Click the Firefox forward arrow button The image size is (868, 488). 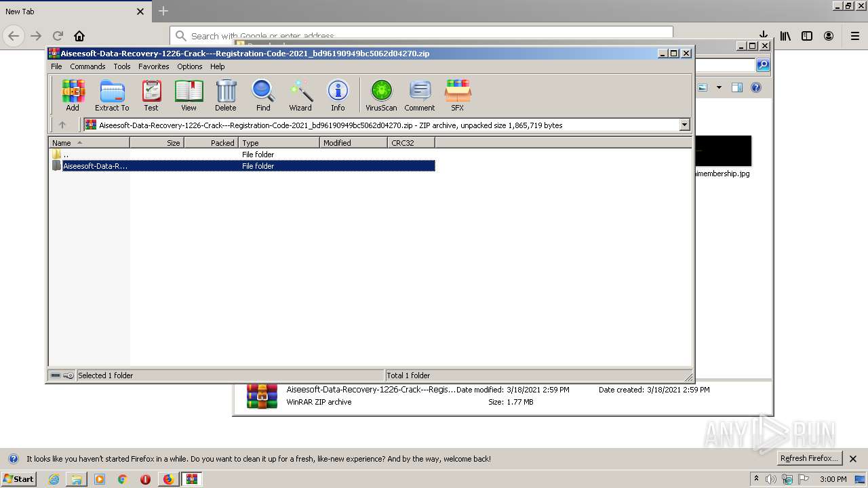tap(37, 36)
